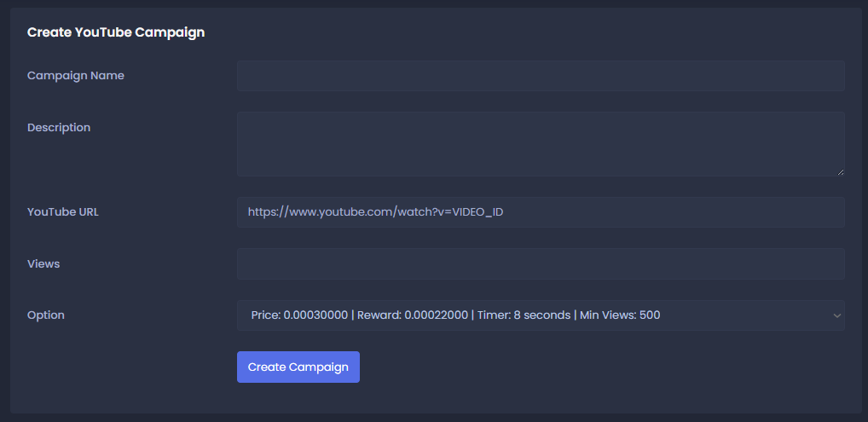The image size is (868, 422).
Task: Click the VIDEO_ID placeholder text
Action: pos(477,212)
